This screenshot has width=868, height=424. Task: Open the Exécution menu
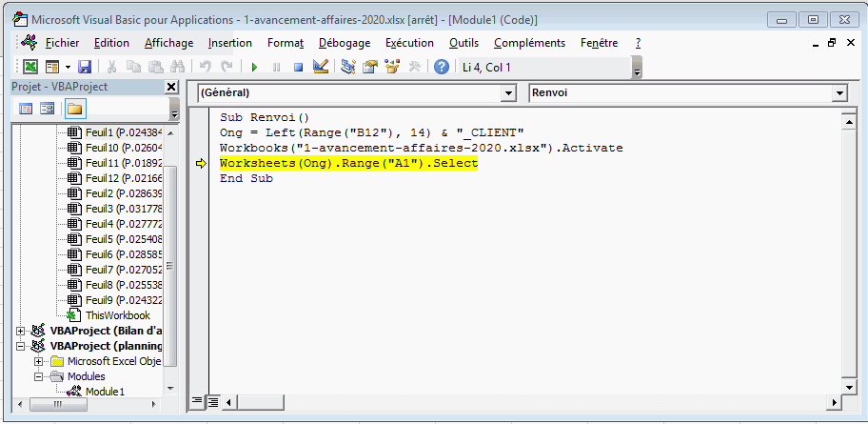(409, 43)
